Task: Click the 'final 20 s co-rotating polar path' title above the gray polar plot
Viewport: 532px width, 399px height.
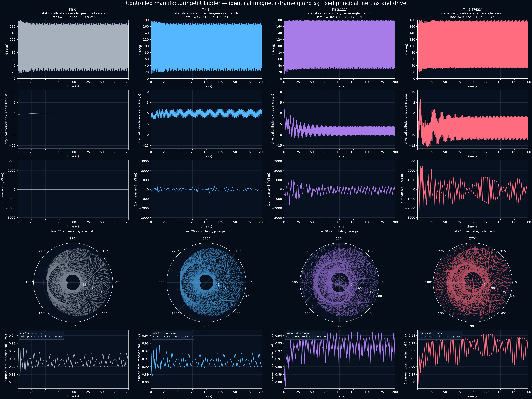Action: click(x=73, y=231)
